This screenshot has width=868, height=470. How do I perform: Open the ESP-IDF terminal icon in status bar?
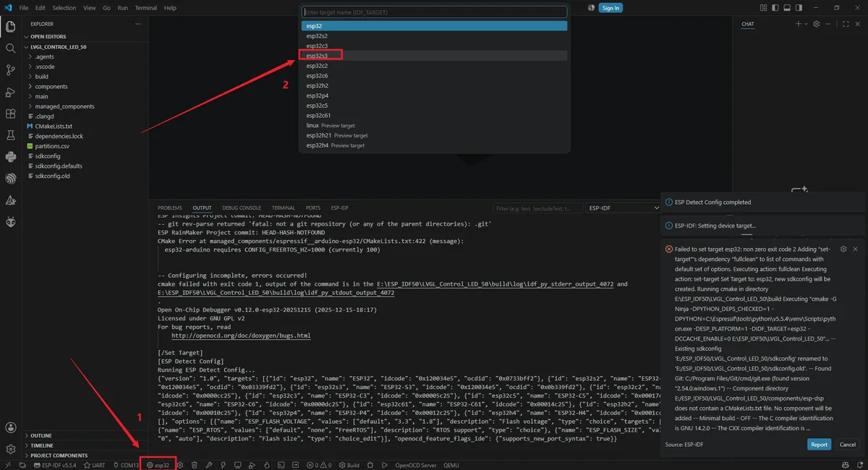coord(281,465)
